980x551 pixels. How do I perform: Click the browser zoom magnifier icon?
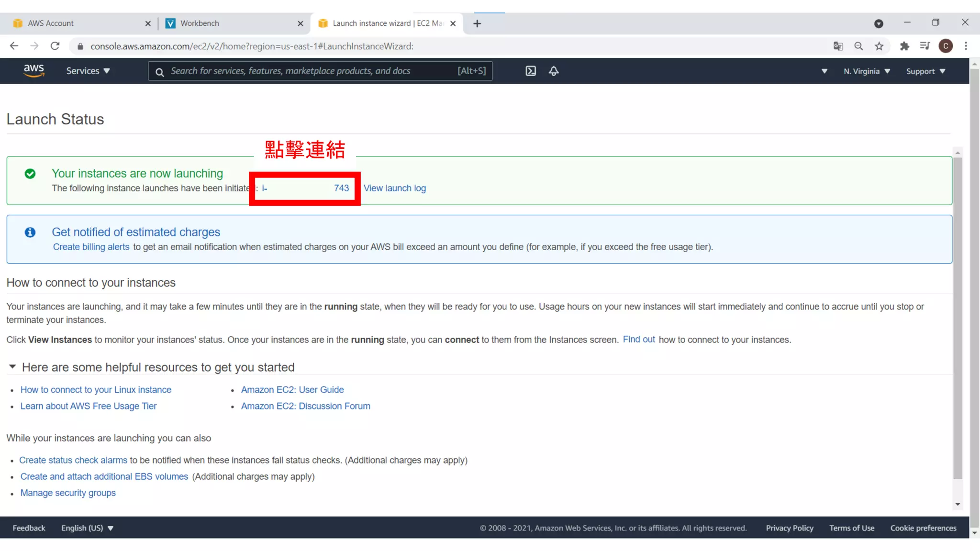[858, 46]
